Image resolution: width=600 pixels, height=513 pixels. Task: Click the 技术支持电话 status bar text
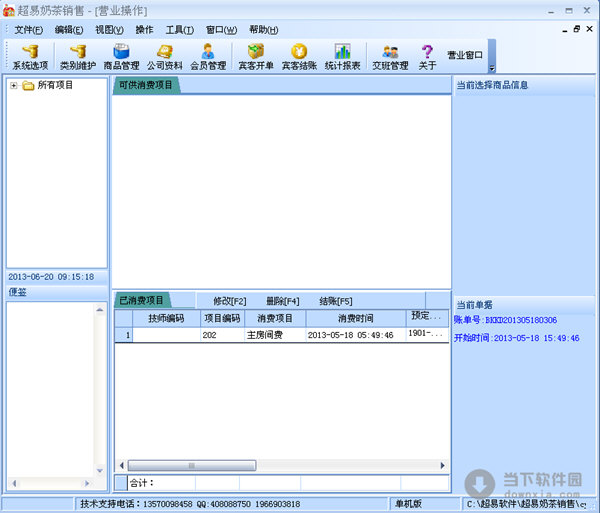(190, 504)
